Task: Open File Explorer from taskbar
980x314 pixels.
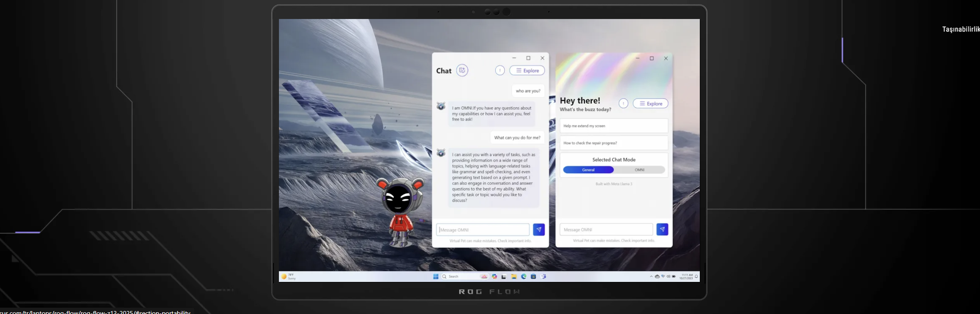Action: [514, 276]
